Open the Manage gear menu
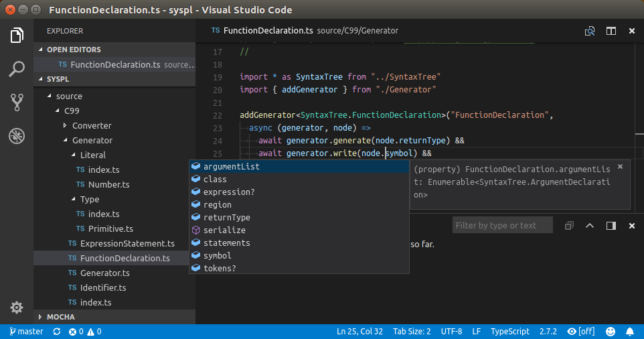 tap(17, 307)
